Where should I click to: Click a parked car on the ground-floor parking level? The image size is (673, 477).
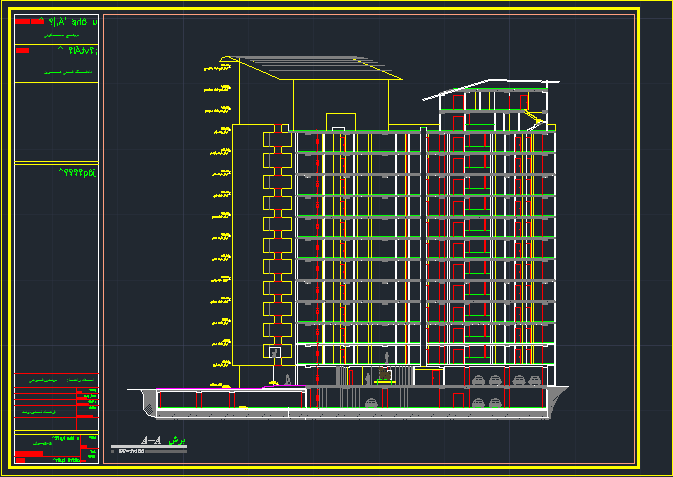coord(481,380)
